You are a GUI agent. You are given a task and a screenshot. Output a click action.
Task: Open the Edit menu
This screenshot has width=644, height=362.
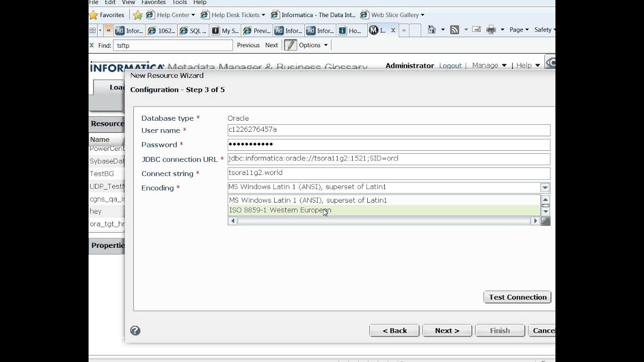coord(110,3)
